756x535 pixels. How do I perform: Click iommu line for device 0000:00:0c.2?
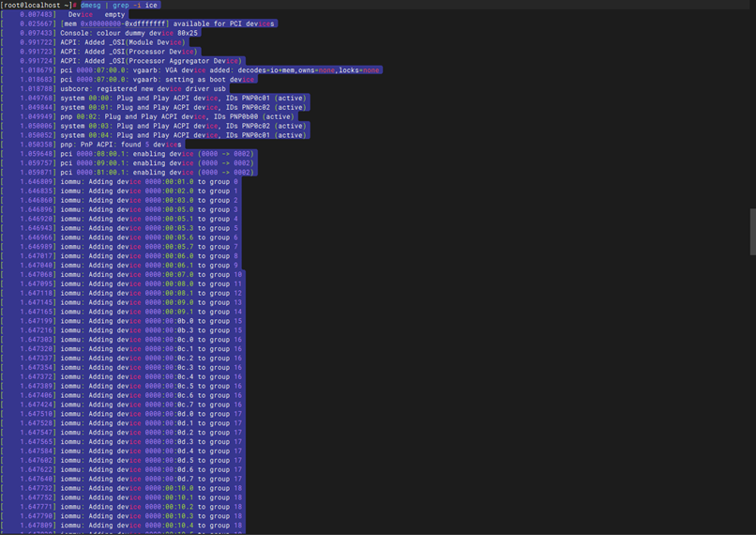point(123,358)
